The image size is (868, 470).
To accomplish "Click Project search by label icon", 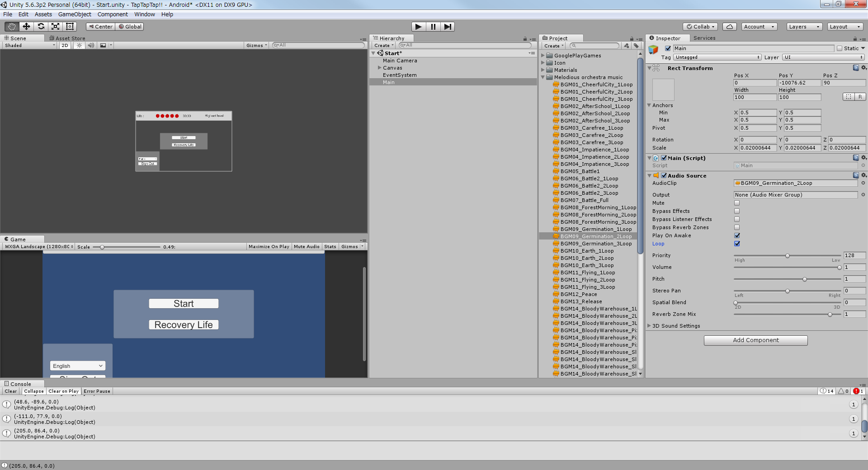I will click(636, 46).
